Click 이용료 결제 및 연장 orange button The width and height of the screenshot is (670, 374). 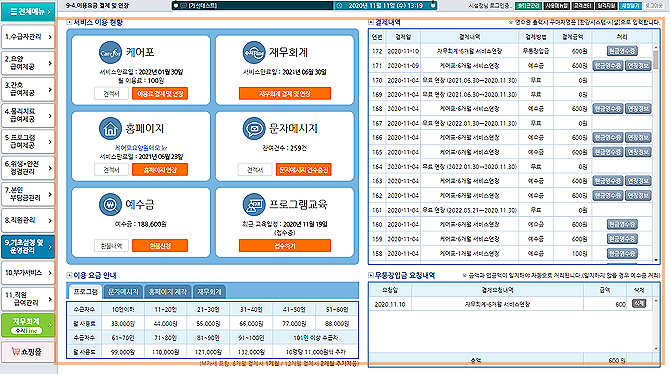coord(160,94)
